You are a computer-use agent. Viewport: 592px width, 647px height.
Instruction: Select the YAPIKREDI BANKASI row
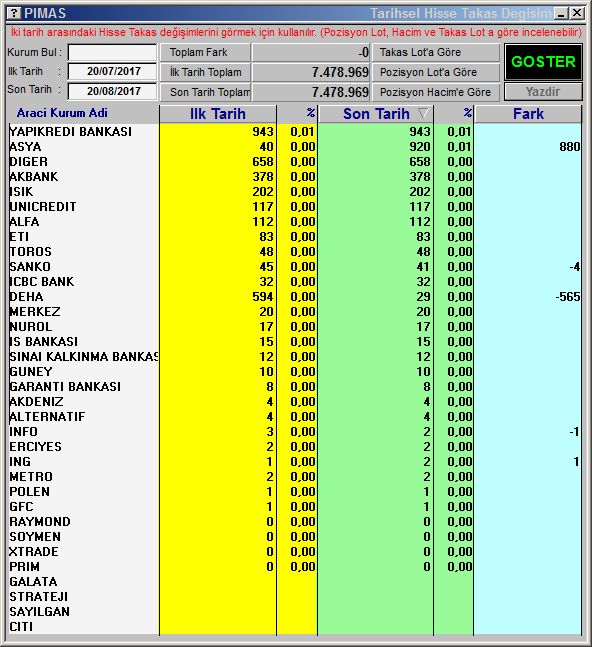click(295, 132)
